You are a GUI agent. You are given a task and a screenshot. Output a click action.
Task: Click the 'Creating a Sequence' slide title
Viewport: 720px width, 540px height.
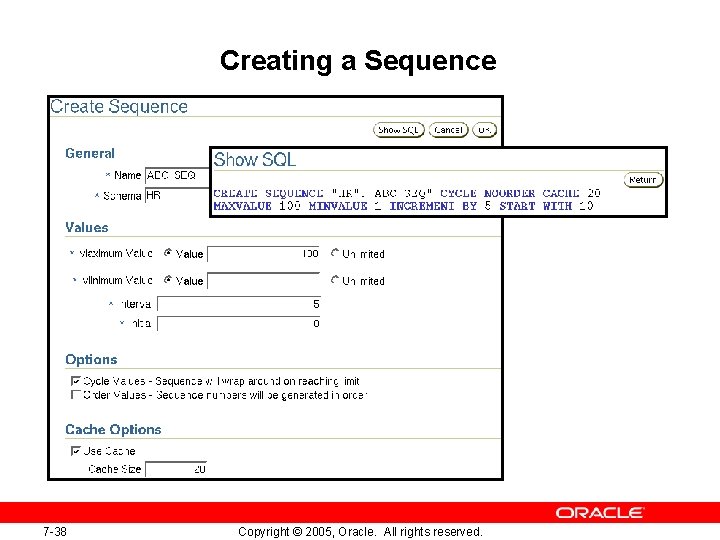coord(358,61)
